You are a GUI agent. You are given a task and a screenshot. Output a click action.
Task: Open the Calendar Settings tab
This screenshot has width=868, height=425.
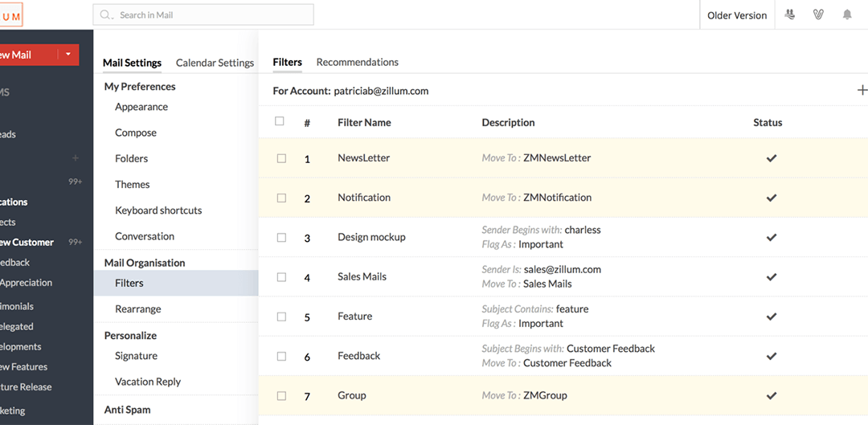tap(215, 63)
